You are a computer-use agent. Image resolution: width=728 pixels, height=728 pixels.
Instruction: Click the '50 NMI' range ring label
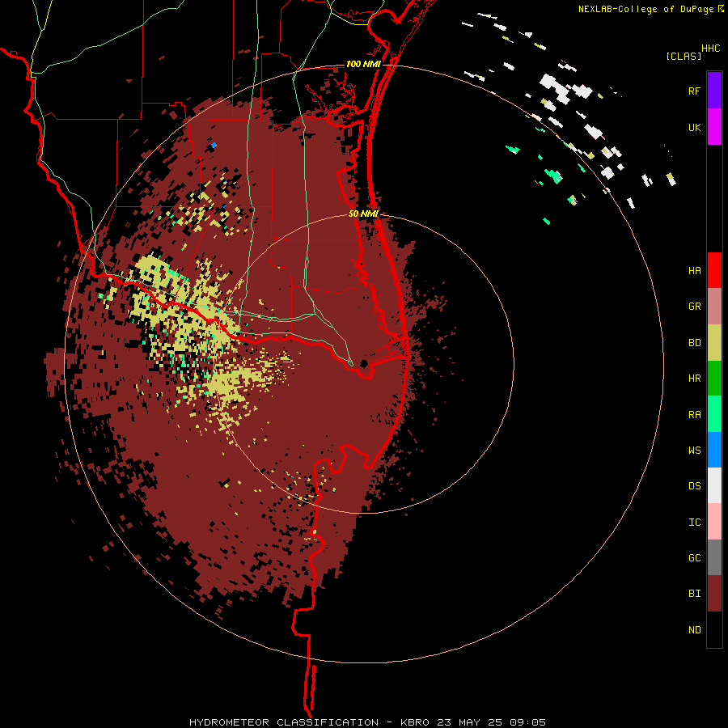(x=363, y=214)
